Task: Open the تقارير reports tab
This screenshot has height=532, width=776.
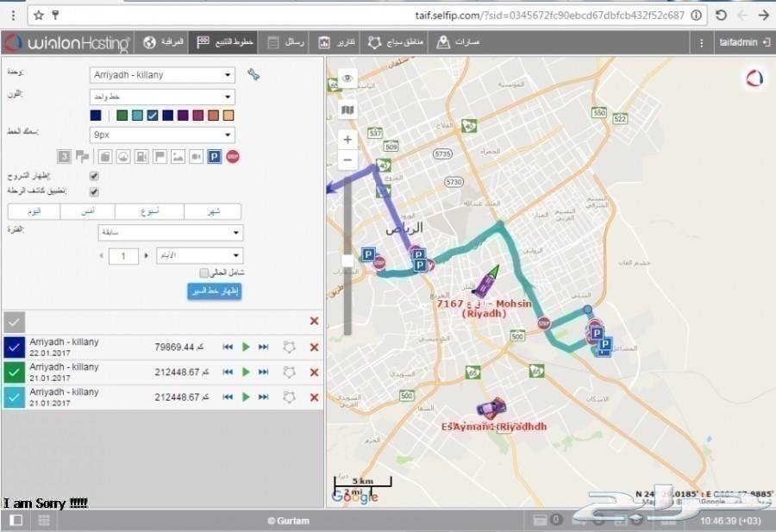Action: (x=337, y=42)
